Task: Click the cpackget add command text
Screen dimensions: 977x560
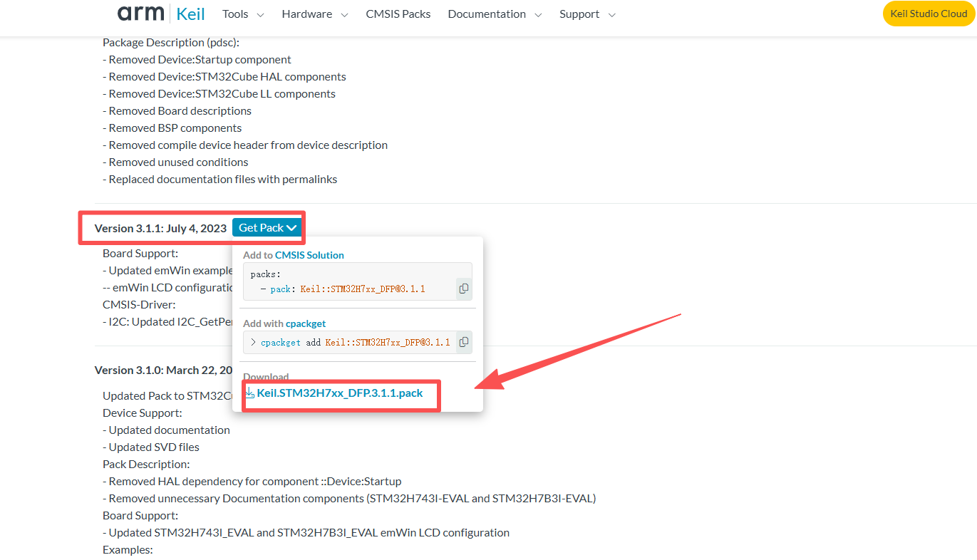Action: pos(355,342)
